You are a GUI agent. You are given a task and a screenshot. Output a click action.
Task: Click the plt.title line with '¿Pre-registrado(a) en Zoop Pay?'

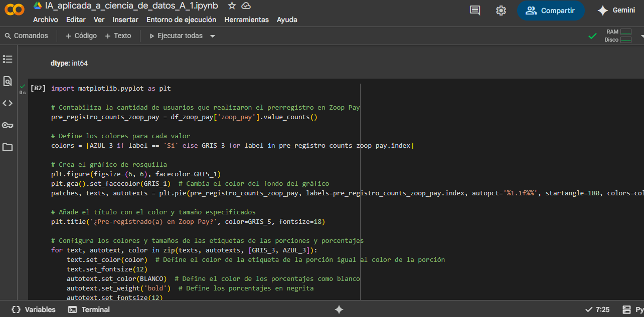[188, 221]
